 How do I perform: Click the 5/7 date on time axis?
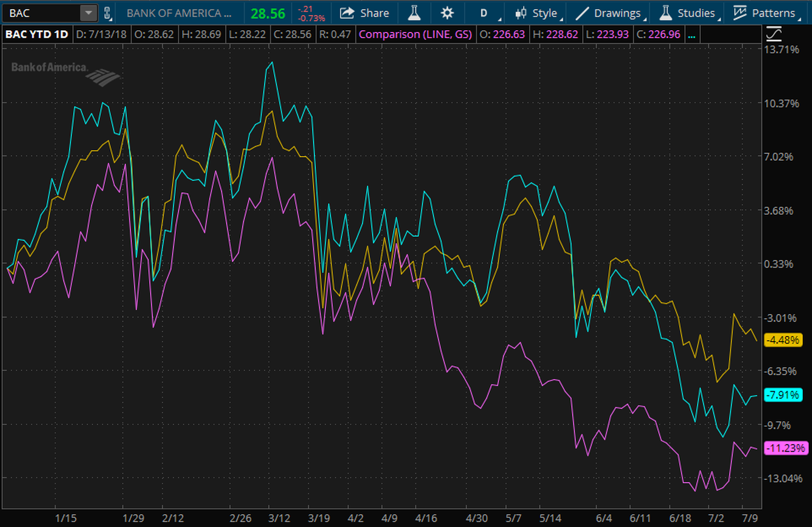[513, 518]
